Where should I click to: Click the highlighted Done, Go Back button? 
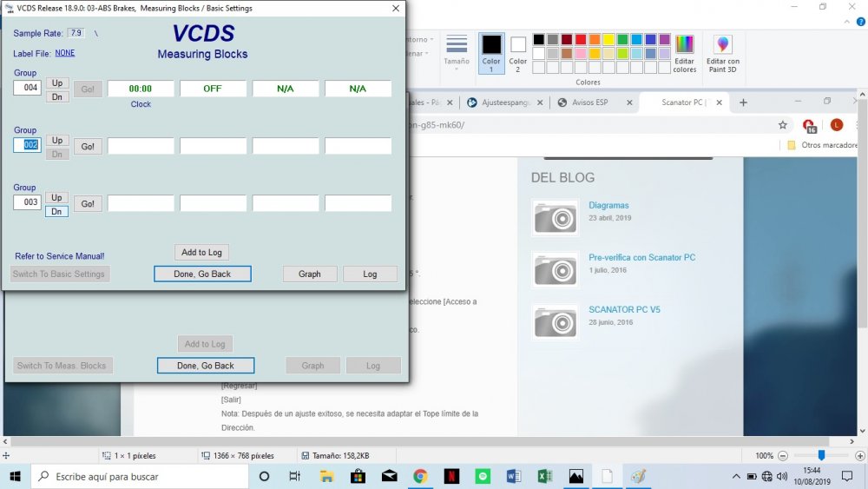coord(202,274)
